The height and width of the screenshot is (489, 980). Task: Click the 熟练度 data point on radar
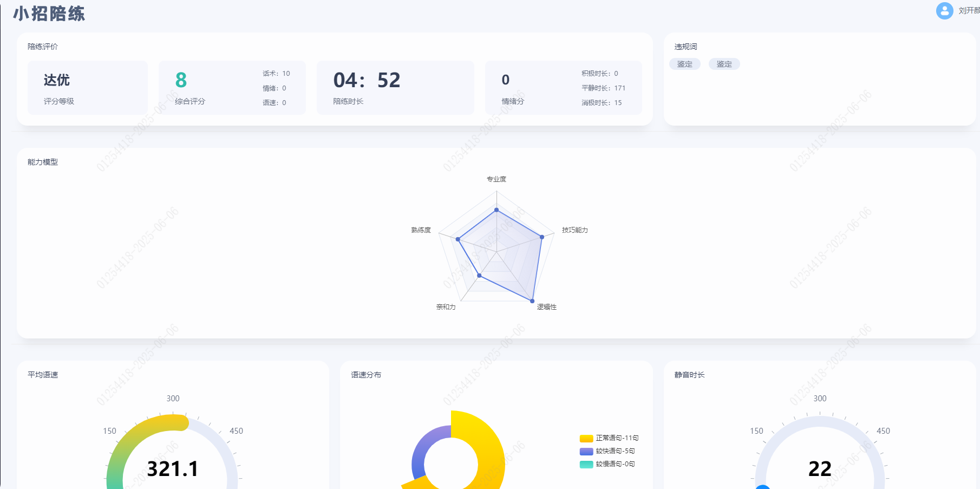point(458,239)
